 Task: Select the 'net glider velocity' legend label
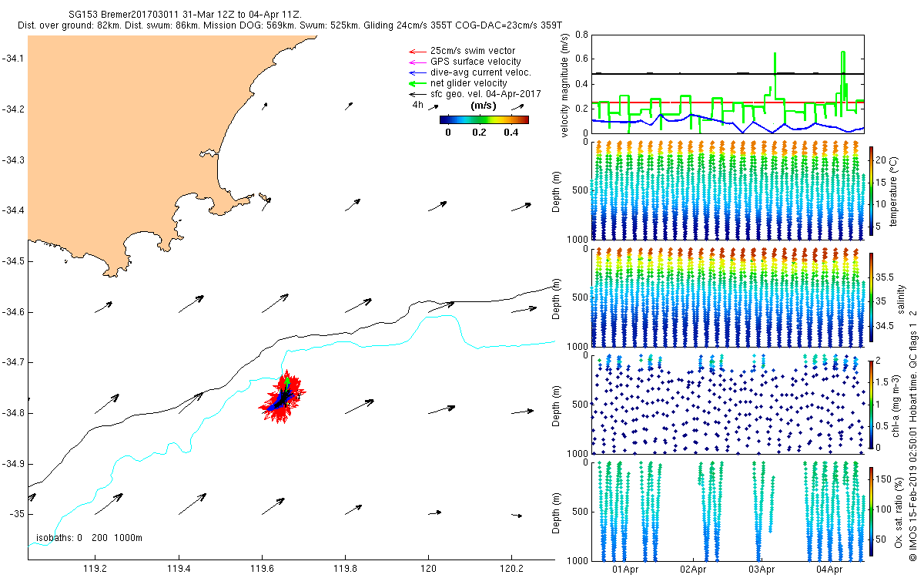468,83
